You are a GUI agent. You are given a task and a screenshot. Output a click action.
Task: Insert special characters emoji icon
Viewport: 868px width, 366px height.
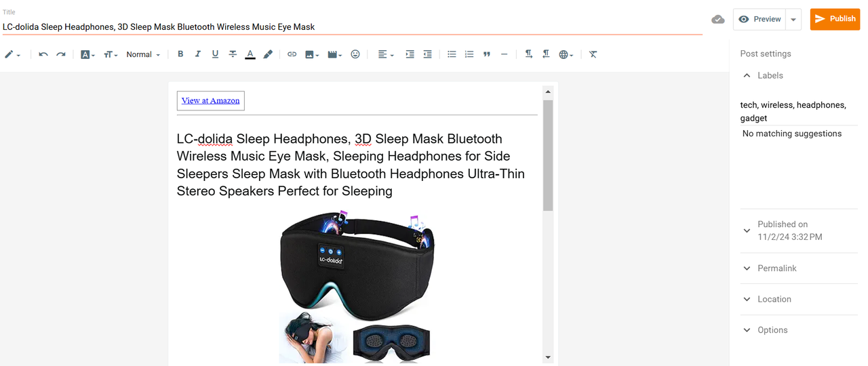[x=355, y=54]
